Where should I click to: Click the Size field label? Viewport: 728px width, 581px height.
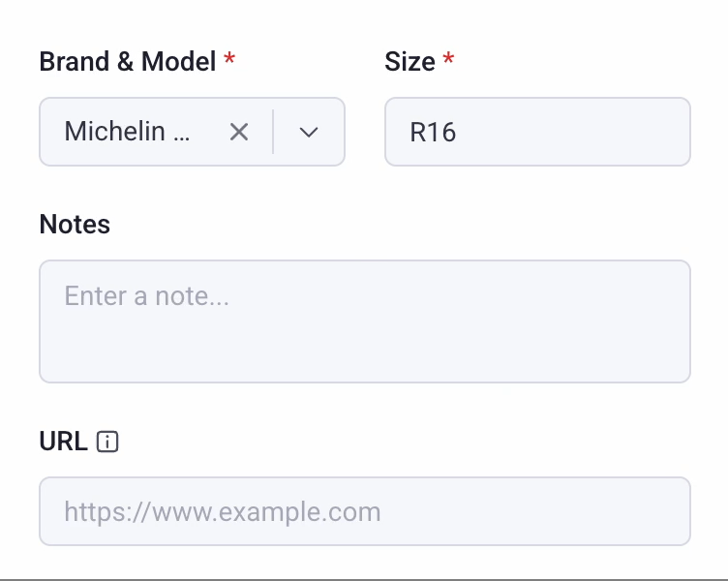click(409, 61)
